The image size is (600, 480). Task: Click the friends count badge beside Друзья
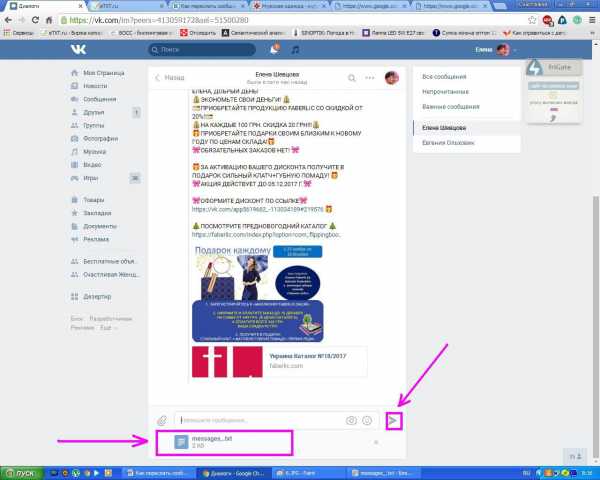[x=136, y=113]
